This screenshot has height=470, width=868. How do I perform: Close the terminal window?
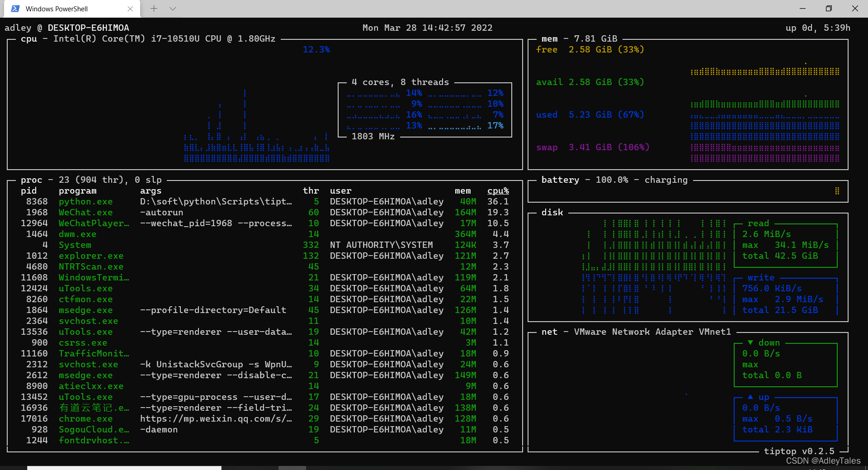(x=855, y=9)
